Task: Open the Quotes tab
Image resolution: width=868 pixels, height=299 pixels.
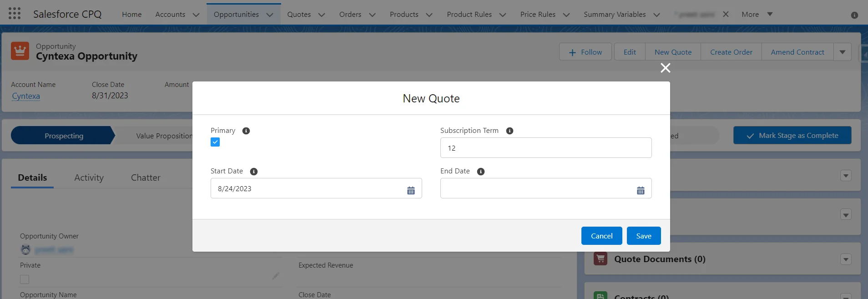Action: pos(299,14)
